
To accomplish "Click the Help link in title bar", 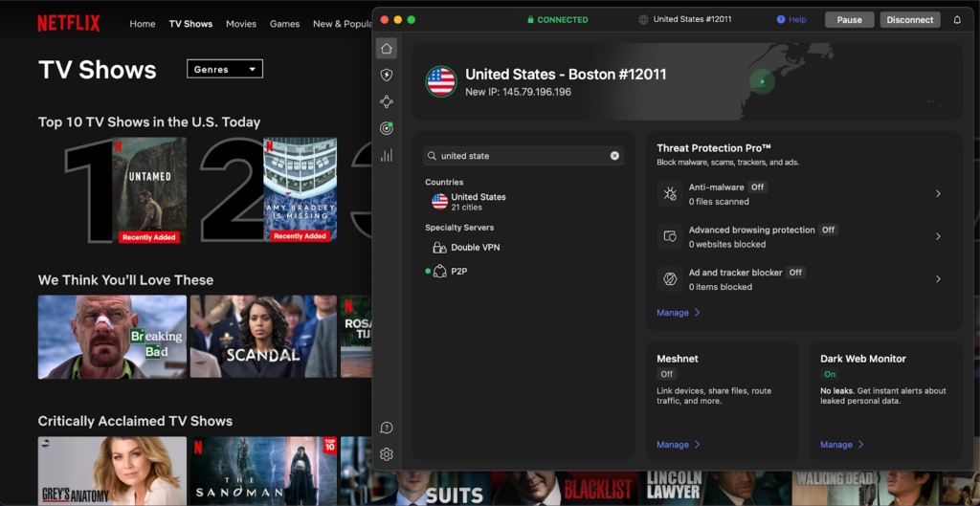I will pyautogui.click(x=797, y=19).
